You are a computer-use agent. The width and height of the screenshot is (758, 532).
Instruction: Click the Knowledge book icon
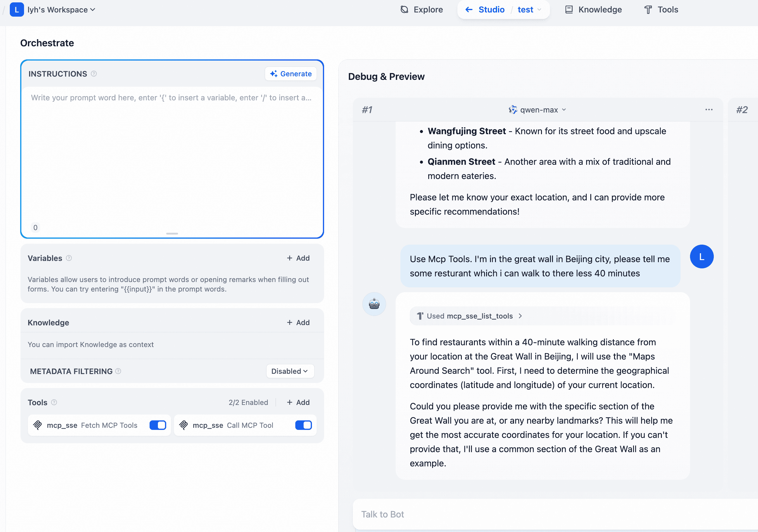coord(569,9)
